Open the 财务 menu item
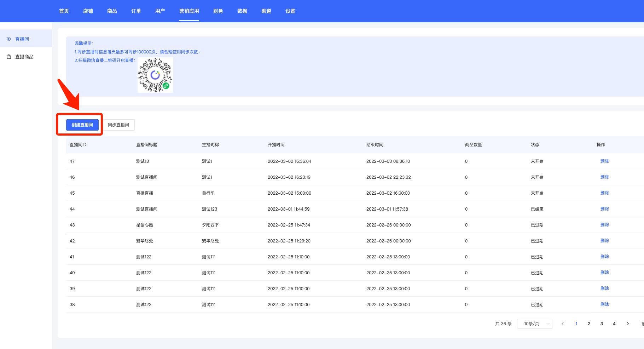The width and height of the screenshot is (644, 349). [218, 11]
